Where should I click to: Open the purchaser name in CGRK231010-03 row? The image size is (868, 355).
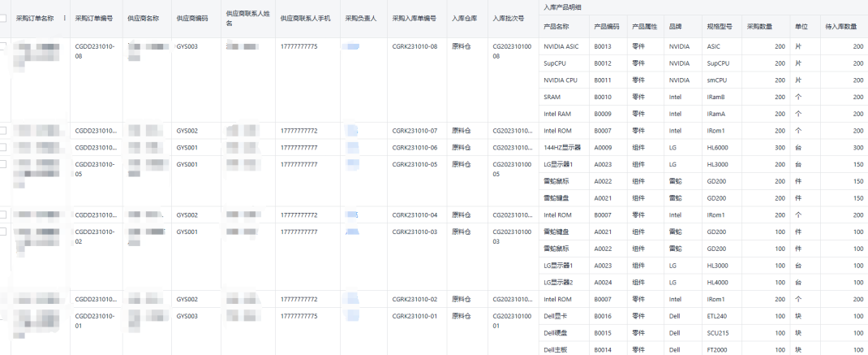coord(352,232)
